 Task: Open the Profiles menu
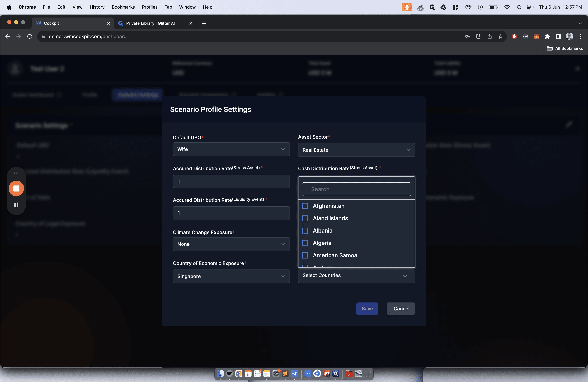coord(149,7)
